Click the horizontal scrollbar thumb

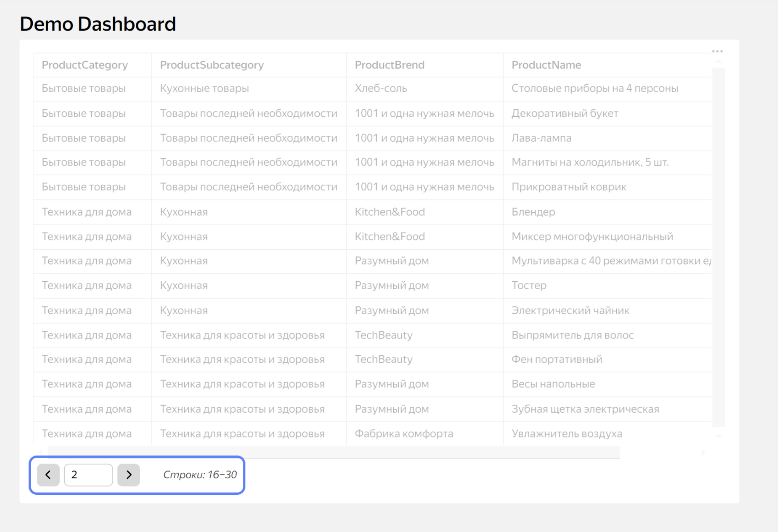pyautogui.click(x=334, y=452)
